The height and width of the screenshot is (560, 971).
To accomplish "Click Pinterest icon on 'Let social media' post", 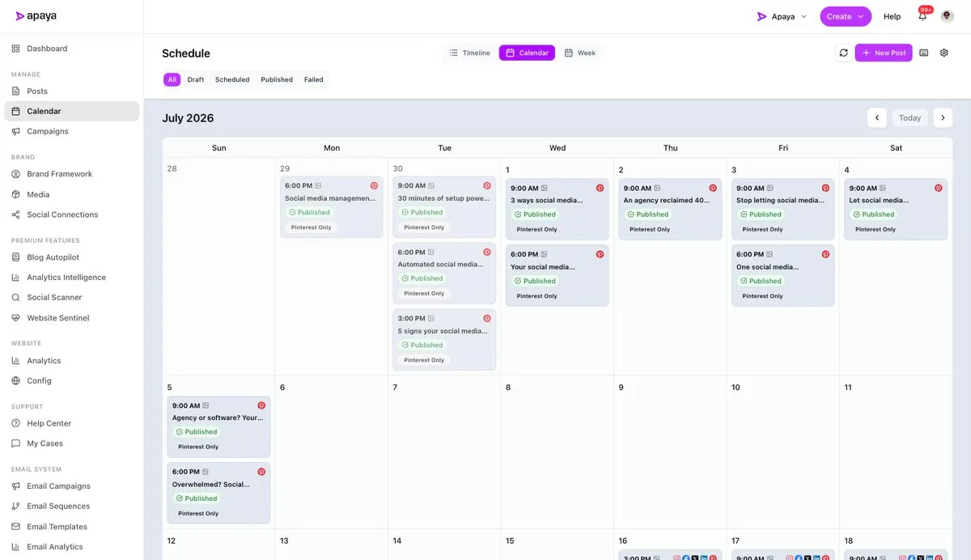I will click(x=939, y=188).
